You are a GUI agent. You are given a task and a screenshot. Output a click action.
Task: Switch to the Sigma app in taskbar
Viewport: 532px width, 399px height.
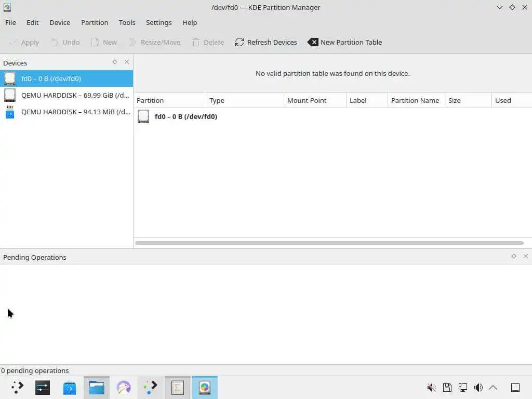click(x=178, y=388)
